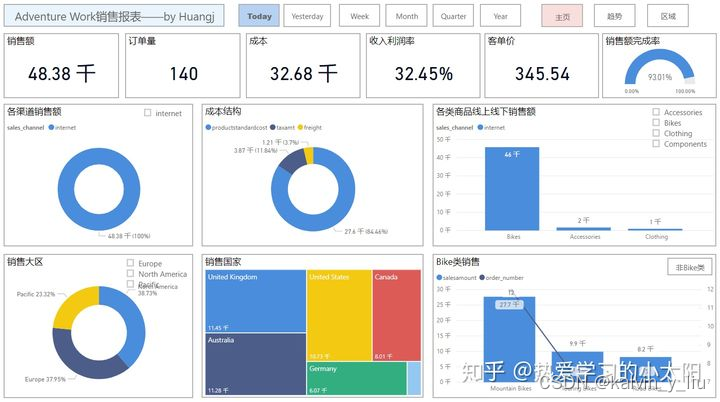This screenshot has width=720, height=402.
Task: Click the taxamt legend swatch
Action: [x=273, y=127]
